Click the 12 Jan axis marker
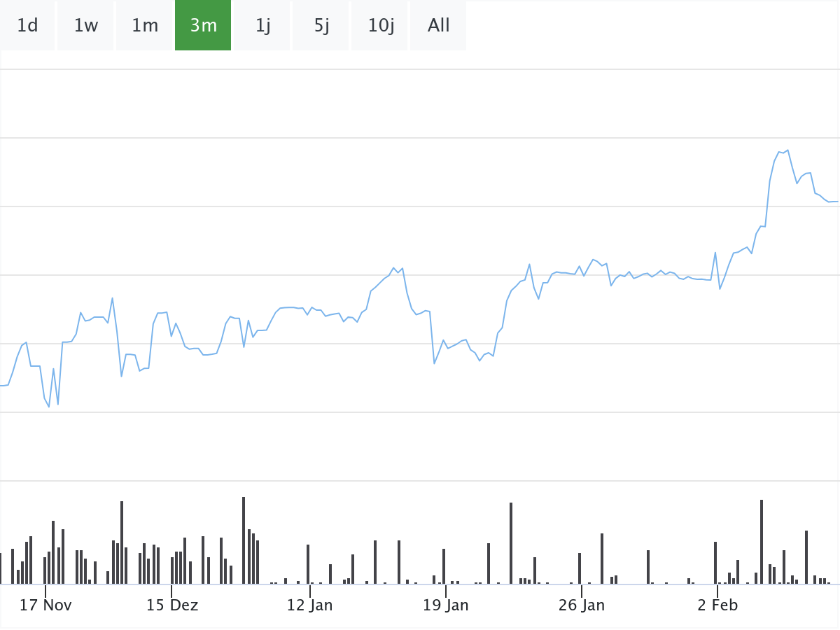Screen dimensions: 840x630 click(309, 605)
